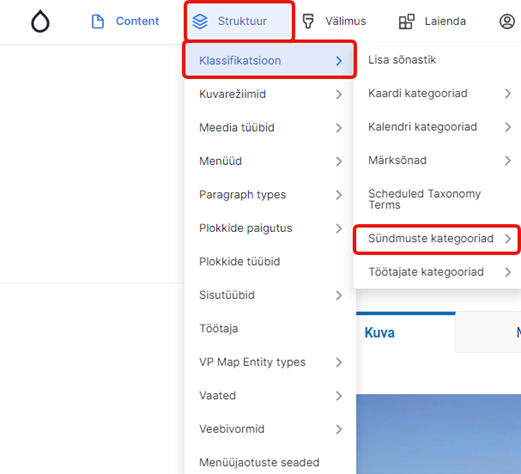
Task: Expand the Märksõnad chevron arrow
Action: point(508,161)
